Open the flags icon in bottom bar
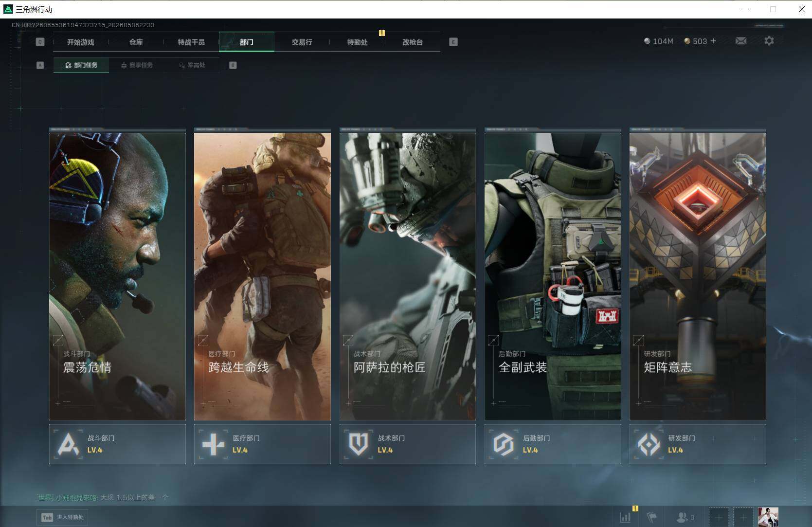This screenshot has height=527, width=812. coord(652,517)
